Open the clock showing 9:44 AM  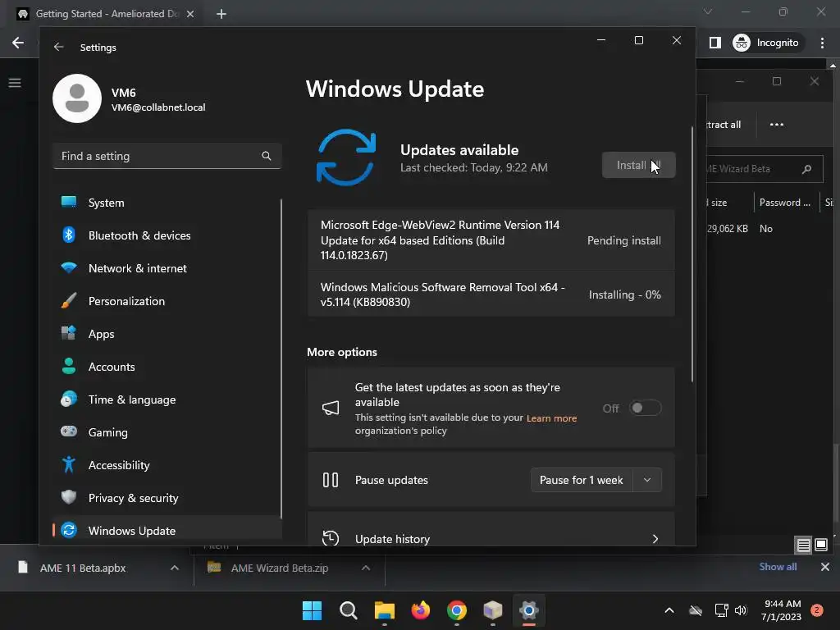click(781, 610)
